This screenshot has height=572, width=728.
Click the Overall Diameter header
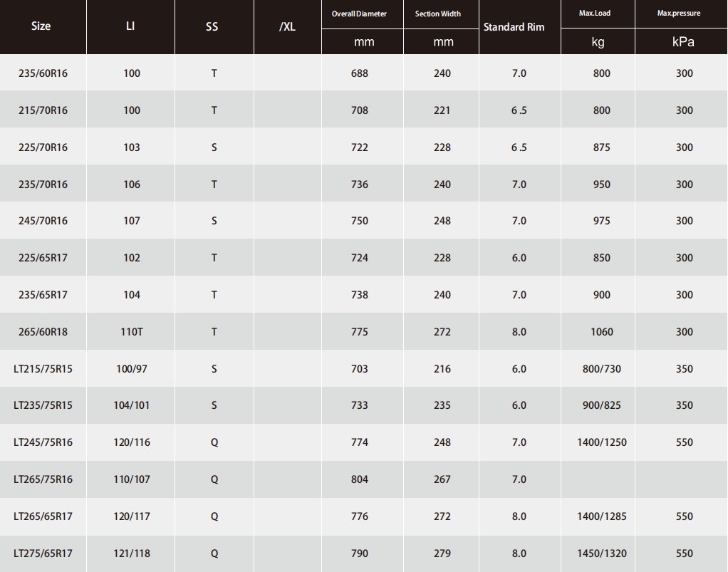359,14
